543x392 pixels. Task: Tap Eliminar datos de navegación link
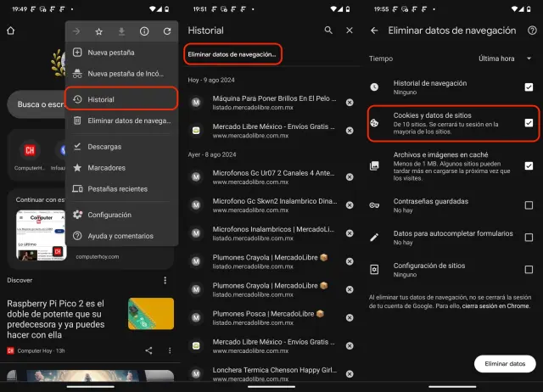(x=232, y=54)
